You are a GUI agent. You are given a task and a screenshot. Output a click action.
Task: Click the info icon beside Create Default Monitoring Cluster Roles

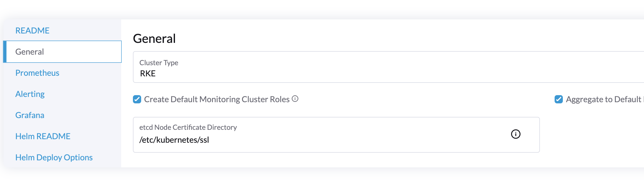(x=295, y=99)
